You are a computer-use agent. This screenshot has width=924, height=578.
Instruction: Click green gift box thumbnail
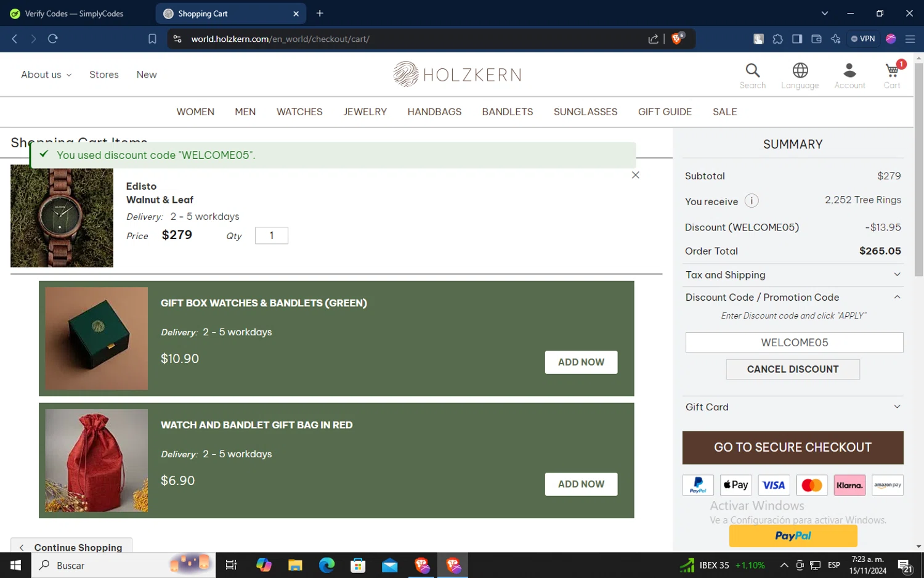(96, 338)
